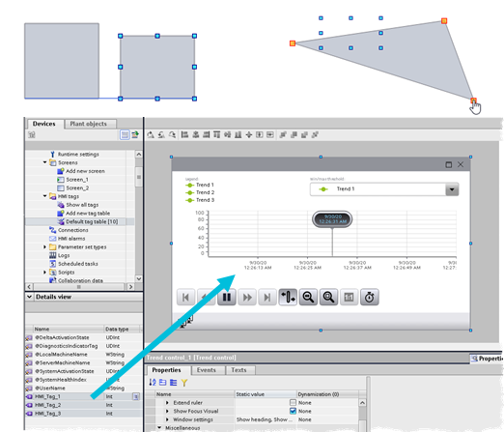Image resolution: width=504 pixels, height=432 pixels.
Task: Toggle the trend ruler button
Action: [x=288, y=297]
